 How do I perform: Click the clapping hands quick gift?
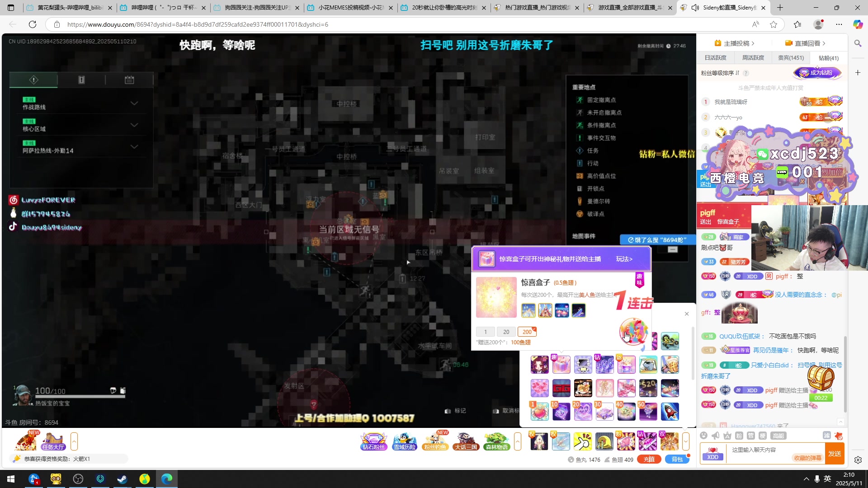(582, 441)
